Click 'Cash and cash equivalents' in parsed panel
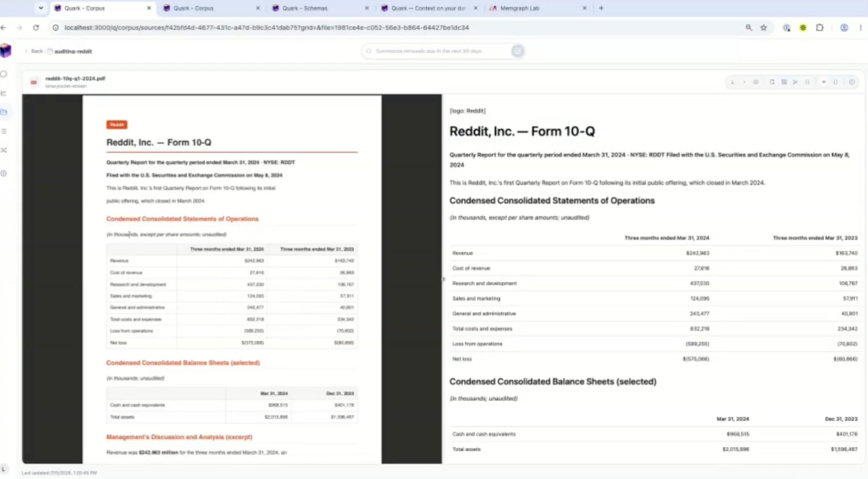The image size is (868, 479). tap(484, 434)
